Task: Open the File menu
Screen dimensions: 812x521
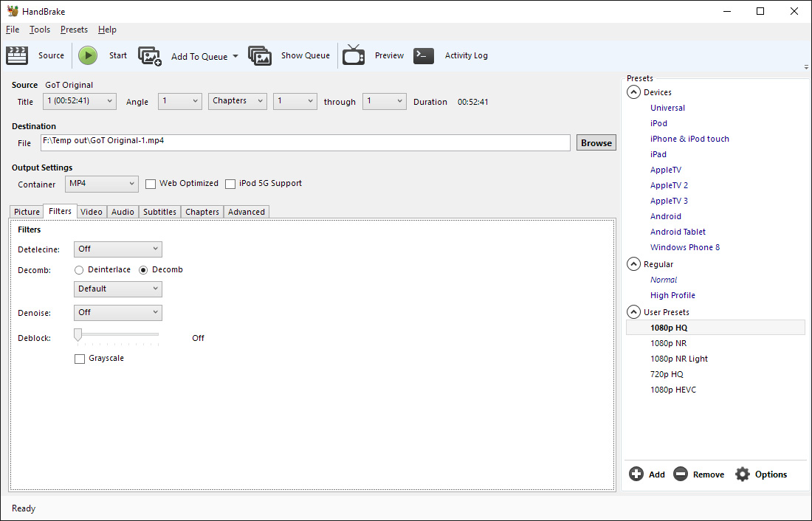Action: click(x=13, y=30)
